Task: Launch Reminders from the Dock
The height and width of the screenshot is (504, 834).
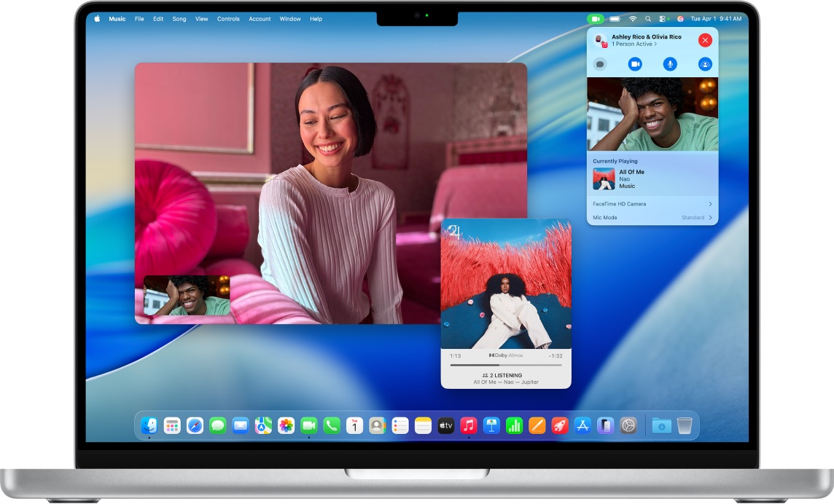Action: click(x=400, y=425)
